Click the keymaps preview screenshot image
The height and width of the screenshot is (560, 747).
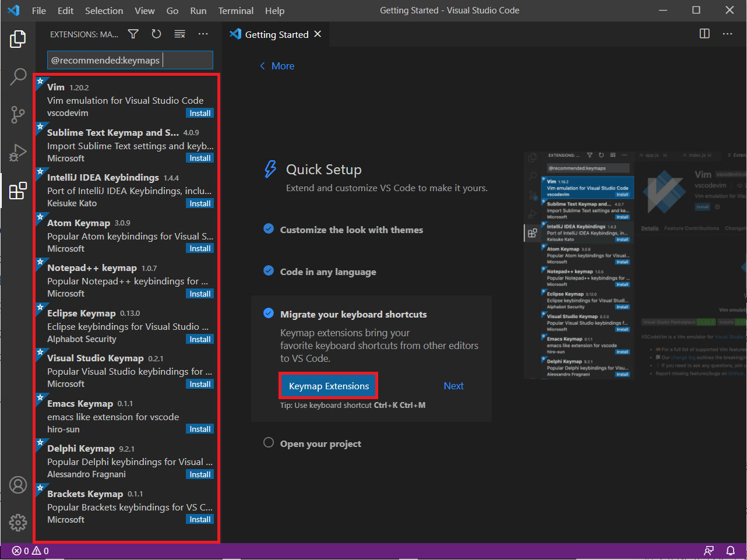pyautogui.click(x=635, y=266)
